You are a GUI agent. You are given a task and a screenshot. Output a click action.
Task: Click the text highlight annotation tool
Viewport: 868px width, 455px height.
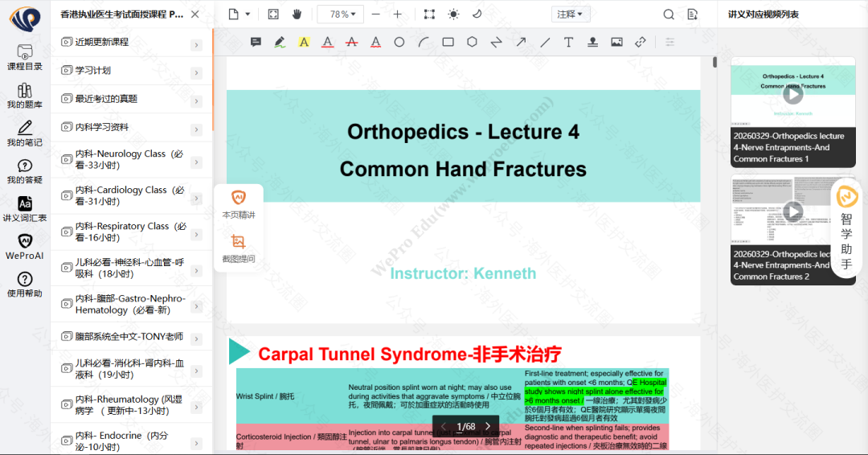tap(304, 42)
